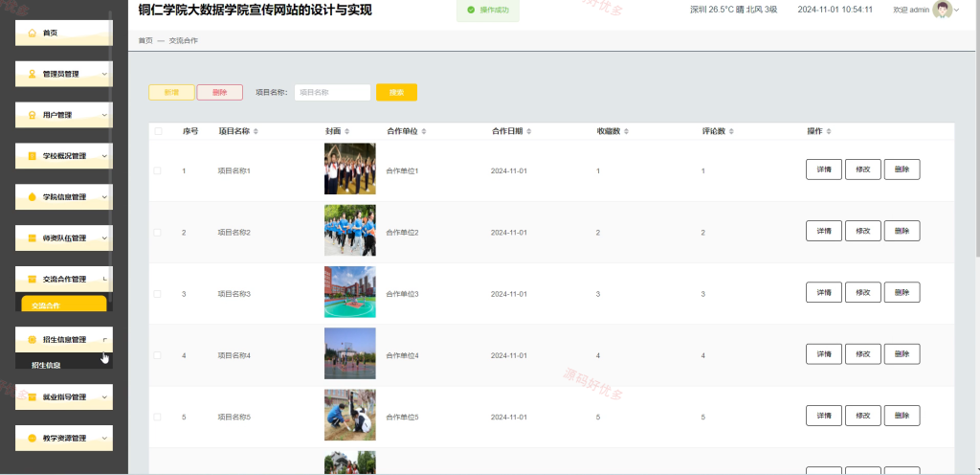Select 交流合作 submenu item
Viewport: 980px width, 475px height.
[x=64, y=304]
